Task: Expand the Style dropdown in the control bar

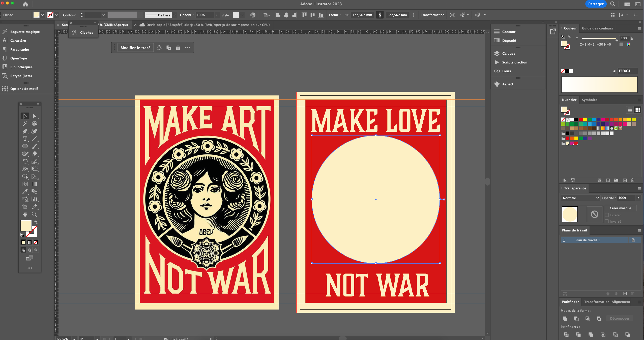Action: point(242,15)
